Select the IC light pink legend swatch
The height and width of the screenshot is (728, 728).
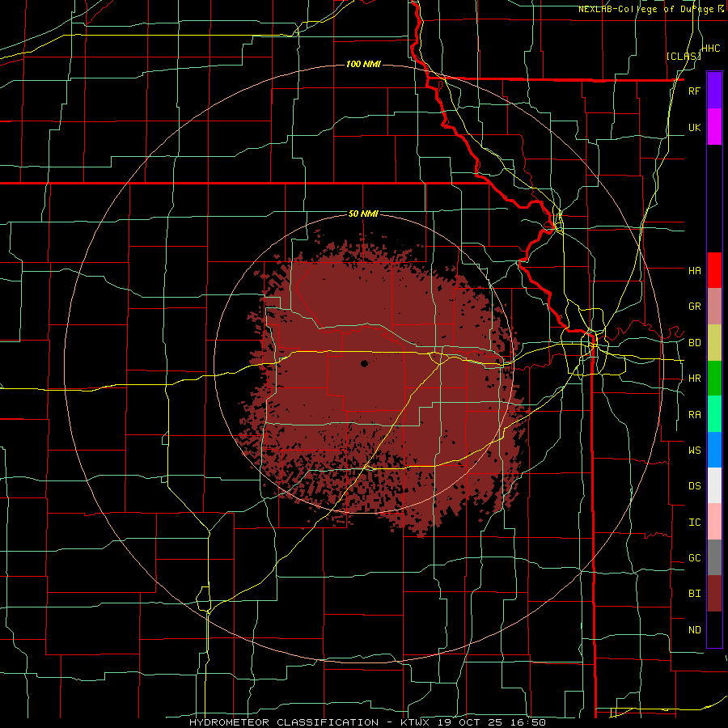714,522
